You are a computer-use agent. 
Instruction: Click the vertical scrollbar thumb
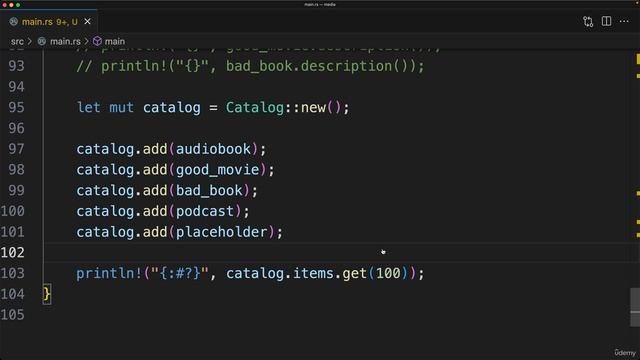[x=635, y=307]
